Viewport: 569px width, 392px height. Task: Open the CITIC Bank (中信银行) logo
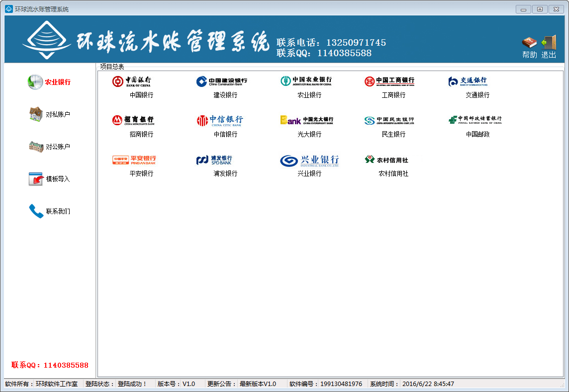pos(220,120)
